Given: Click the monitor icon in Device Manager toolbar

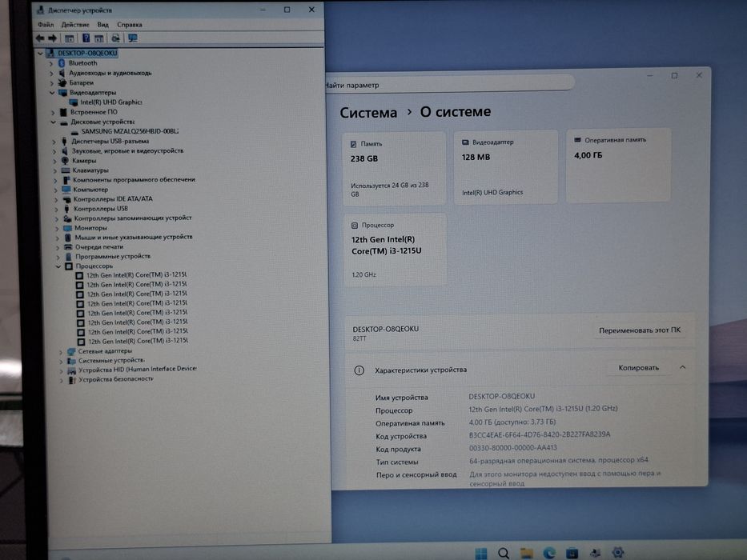Looking at the screenshot, I should coord(132,38).
